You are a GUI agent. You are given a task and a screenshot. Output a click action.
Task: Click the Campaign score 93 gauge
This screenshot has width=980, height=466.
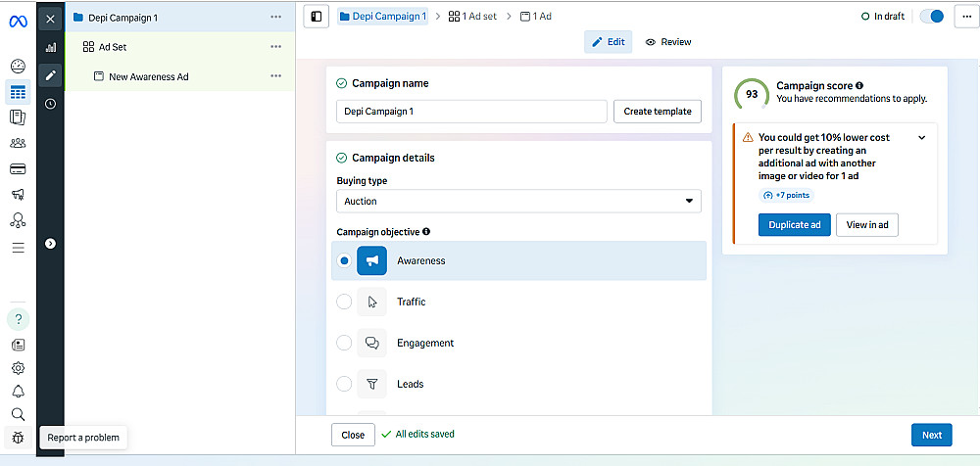point(752,95)
